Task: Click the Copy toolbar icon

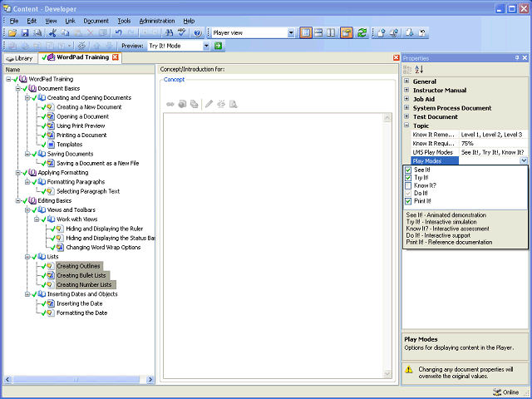Action: point(65,33)
